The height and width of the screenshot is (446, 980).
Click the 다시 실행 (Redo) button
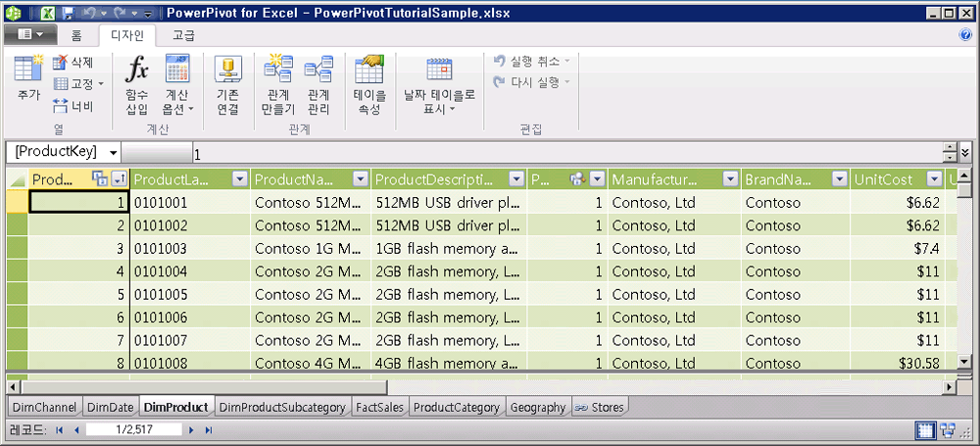coord(532,82)
